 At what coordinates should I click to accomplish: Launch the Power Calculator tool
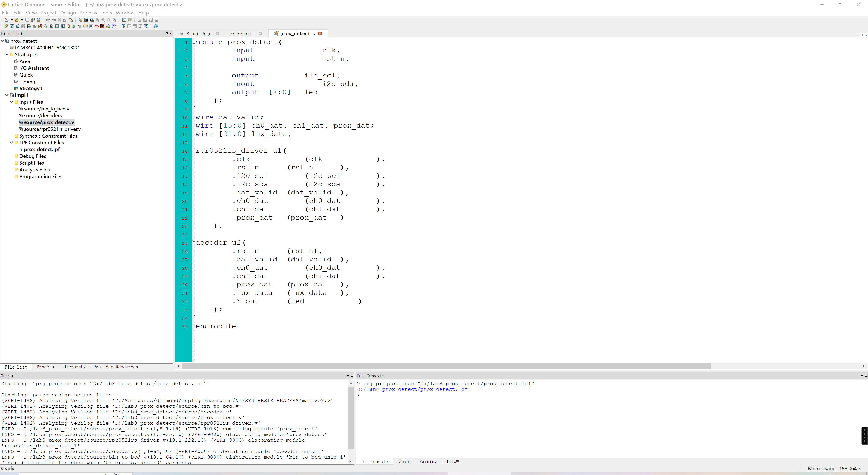click(x=74, y=26)
